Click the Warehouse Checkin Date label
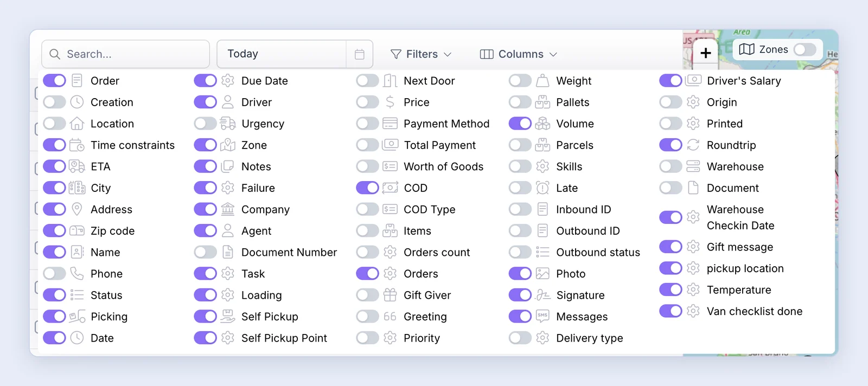Image resolution: width=868 pixels, height=386 pixels. [x=741, y=217]
